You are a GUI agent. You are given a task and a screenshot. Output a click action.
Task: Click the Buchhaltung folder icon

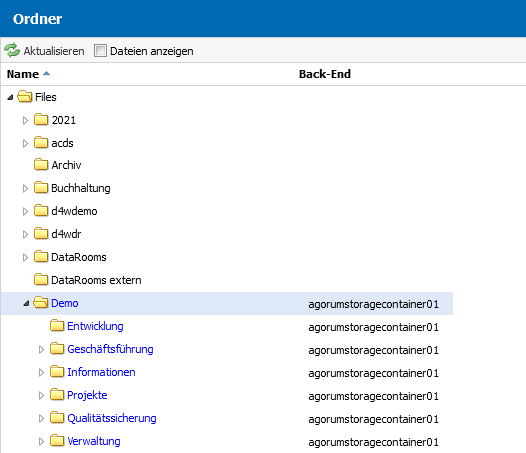pyautogui.click(x=41, y=188)
